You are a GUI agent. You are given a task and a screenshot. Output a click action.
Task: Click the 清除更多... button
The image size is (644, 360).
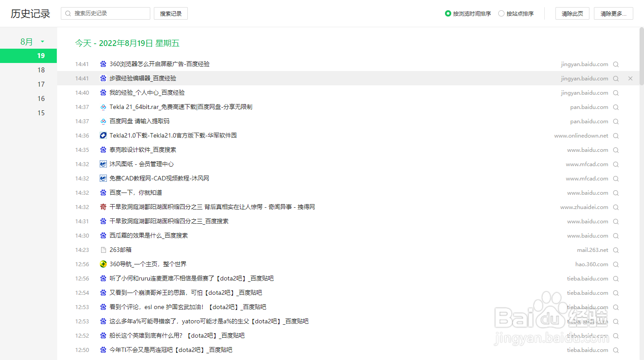point(614,13)
